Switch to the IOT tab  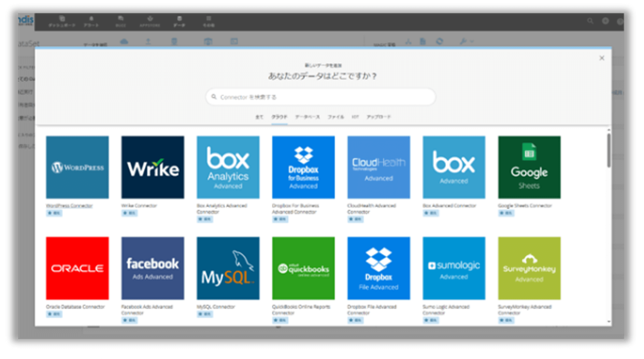pos(355,117)
